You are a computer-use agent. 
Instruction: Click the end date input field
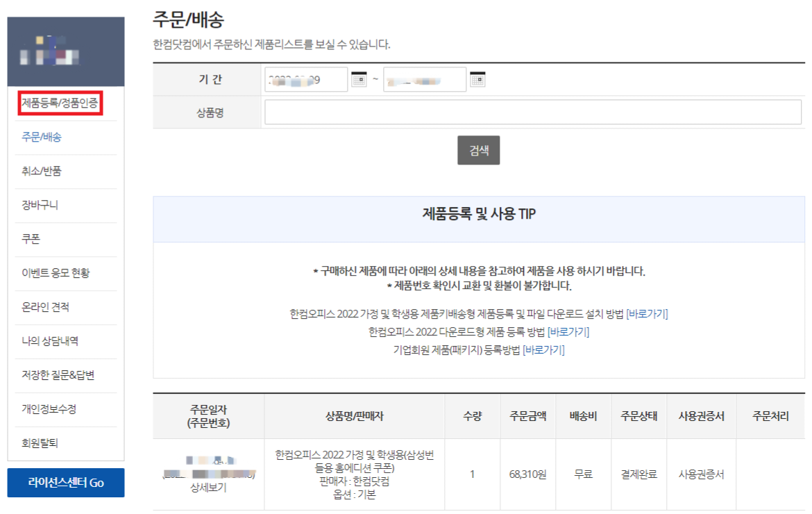pos(425,79)
